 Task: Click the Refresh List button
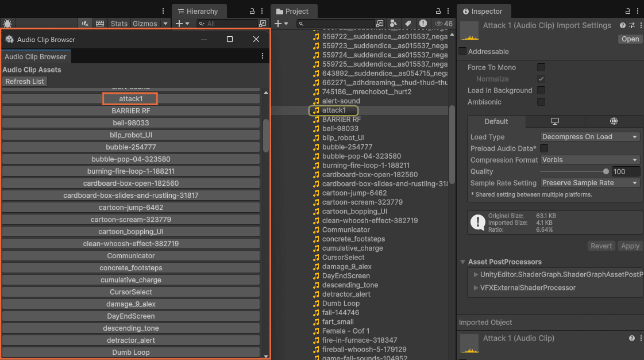24,81
